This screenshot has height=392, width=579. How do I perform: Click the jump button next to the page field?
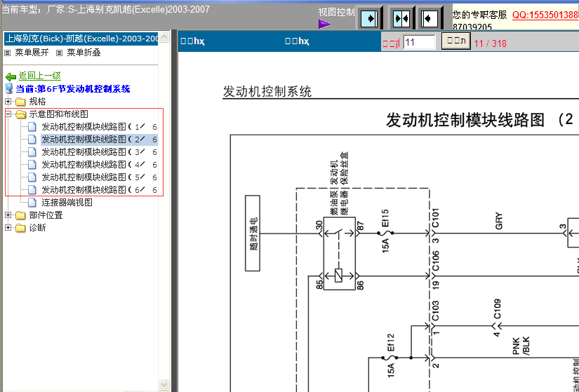(x=456, y=41)
